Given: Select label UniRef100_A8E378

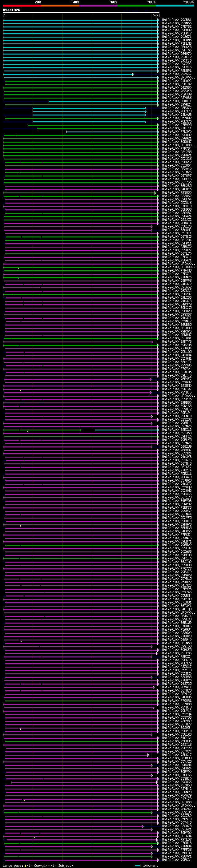Looking at the screenshot, I should click(176, 111).
